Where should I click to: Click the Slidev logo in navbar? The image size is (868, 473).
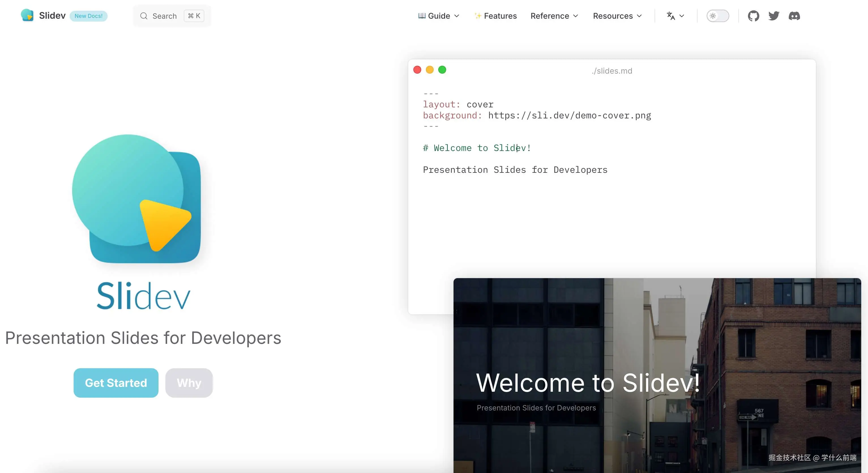click(27, 16)
